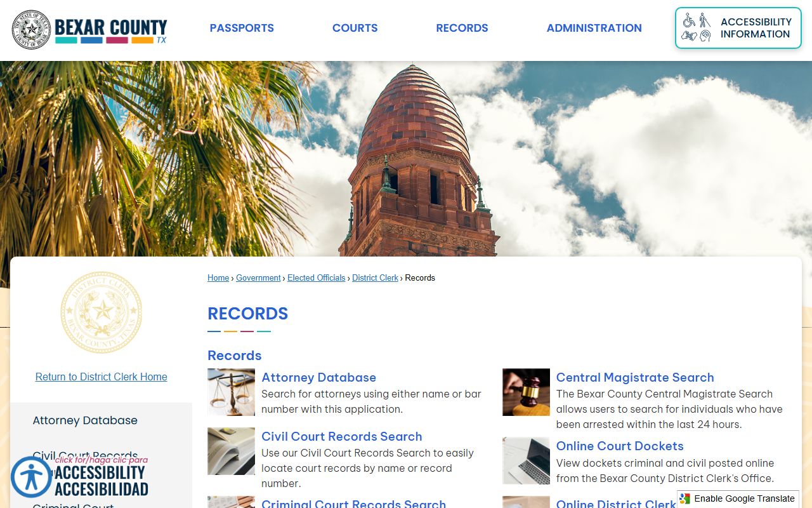Open the Online District Clerk link
The width and height of the screenshot is (812, 508).
pos(616,504)
